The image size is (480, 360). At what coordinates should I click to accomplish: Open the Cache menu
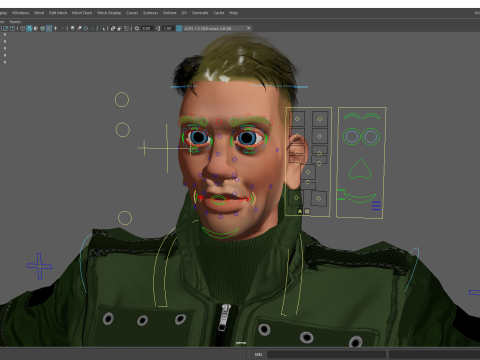(x=219, y=13)
